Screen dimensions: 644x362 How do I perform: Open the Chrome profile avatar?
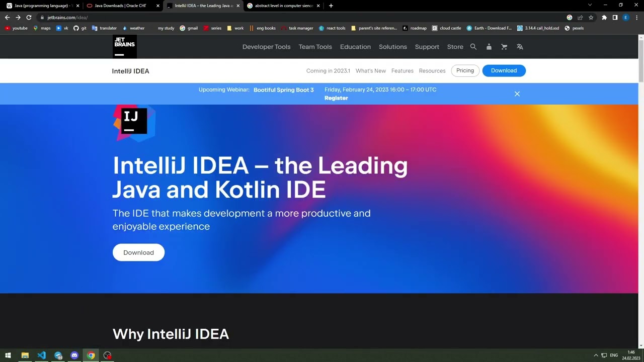coord(625,18)
